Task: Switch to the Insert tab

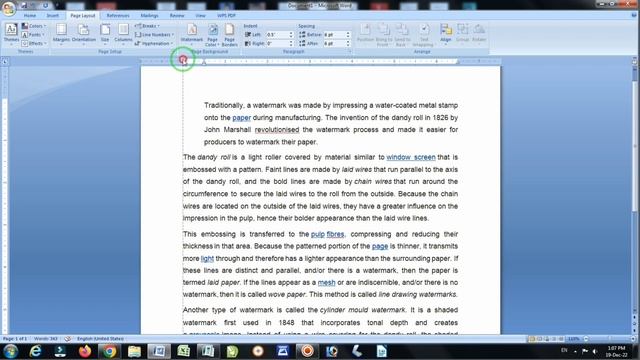Action: (53, 16)
